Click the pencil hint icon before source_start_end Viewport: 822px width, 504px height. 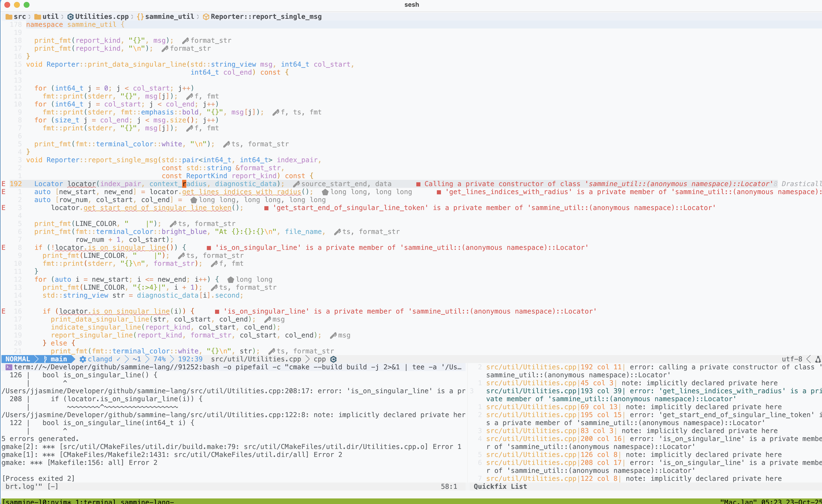click(x=296, y=184)
